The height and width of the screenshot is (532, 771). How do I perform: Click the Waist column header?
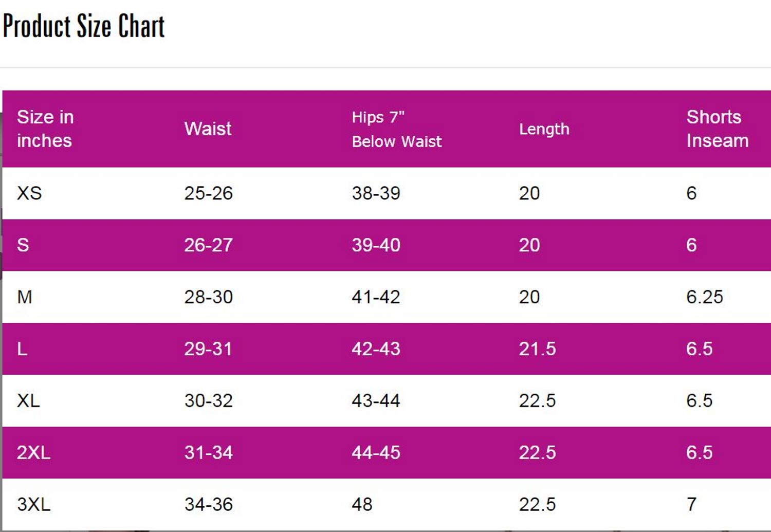pyautogui.click(x=208, y=129)
